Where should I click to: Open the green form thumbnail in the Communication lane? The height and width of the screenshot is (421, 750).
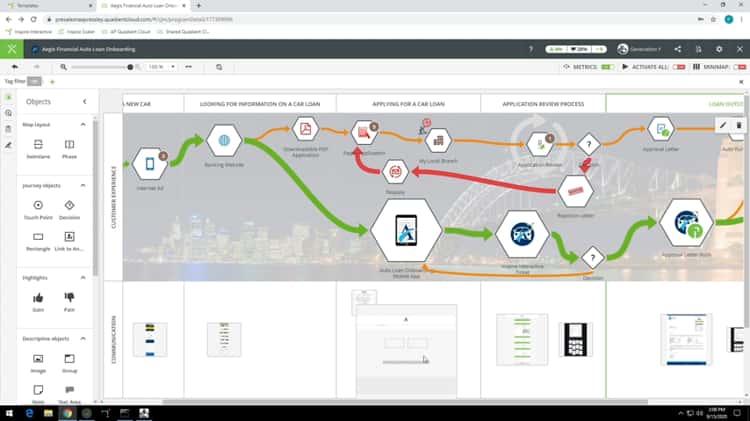522,340
